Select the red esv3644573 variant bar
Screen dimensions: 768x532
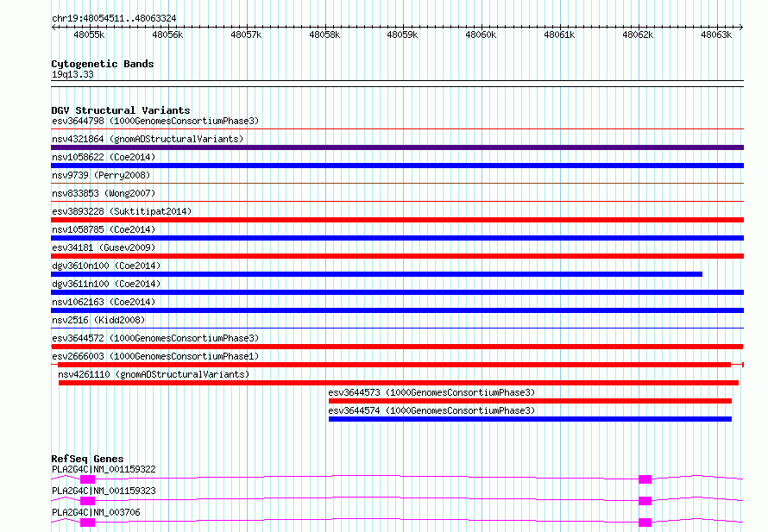coord(530,401)
